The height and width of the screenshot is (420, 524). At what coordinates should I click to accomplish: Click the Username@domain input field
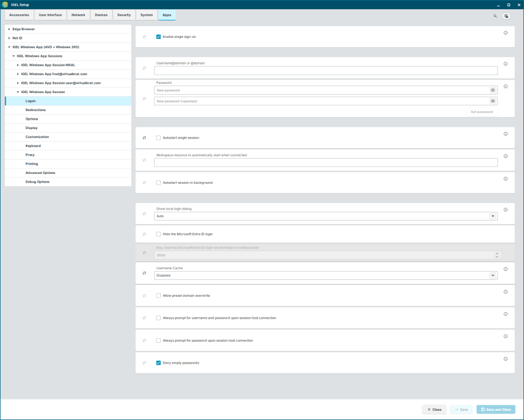[325, 71]
